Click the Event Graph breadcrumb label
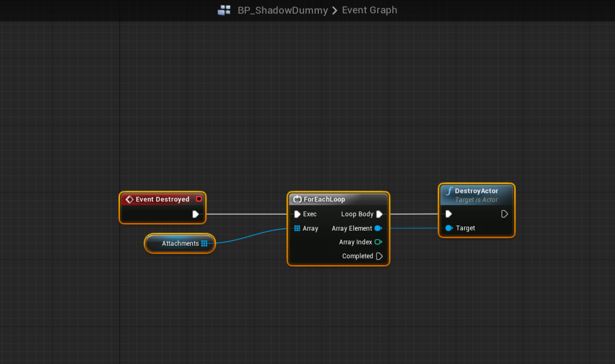The width and height of the screenshot is (615, 364). coord(369,10)
